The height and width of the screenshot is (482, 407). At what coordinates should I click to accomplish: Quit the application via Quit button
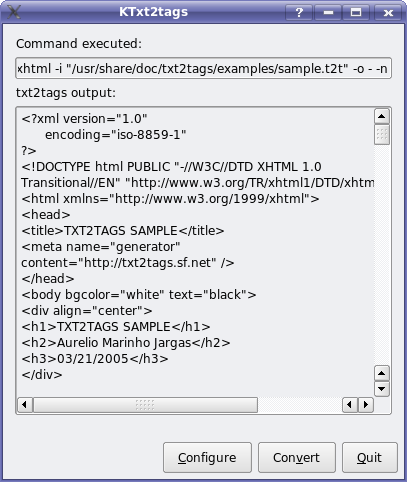click(370, 458)
